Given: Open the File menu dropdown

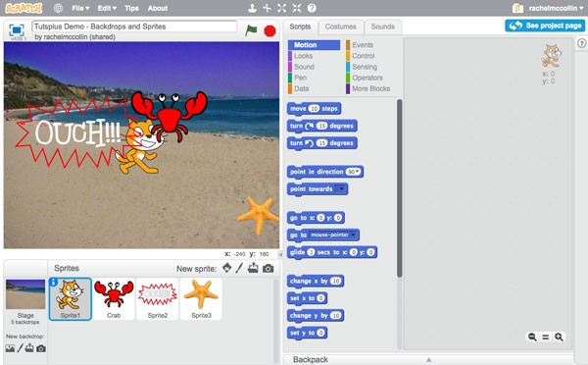Looking at the screenshot, I should point(80,8).
